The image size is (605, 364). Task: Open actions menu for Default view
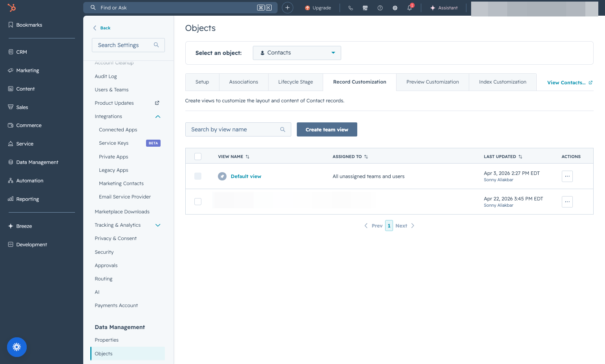(567, 176)
